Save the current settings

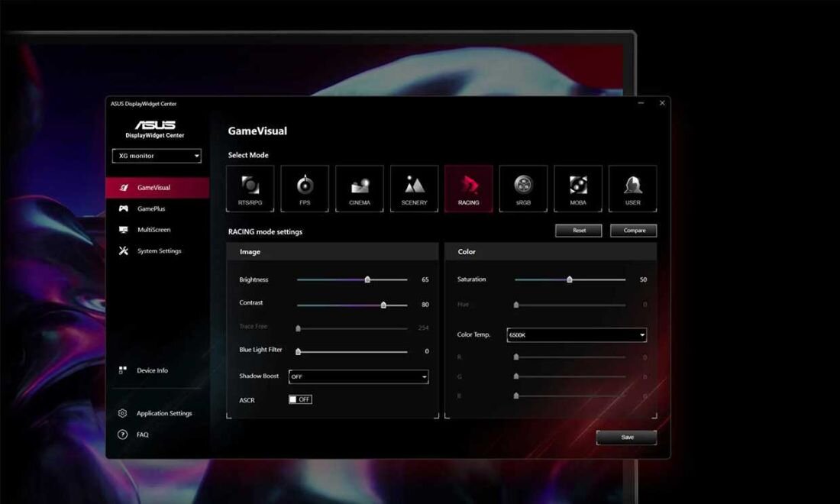pyautogui.click(x=626, y=437)
